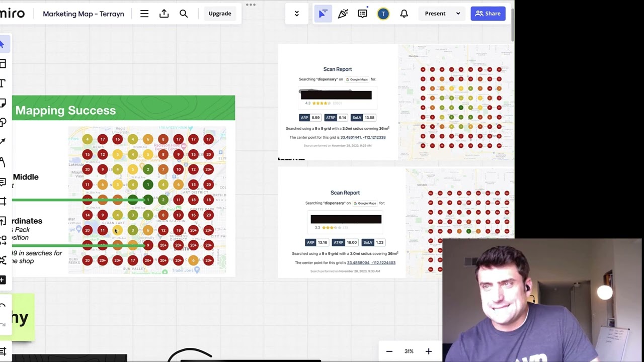Screen dimensions: 644x362
Task: Click coordinates link 33.4801441, -112.1212338
Action: 363,137
